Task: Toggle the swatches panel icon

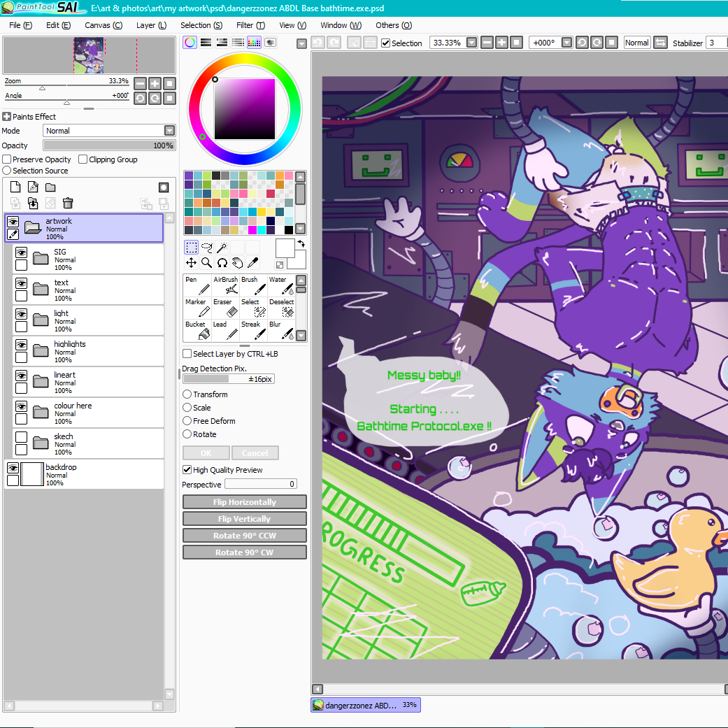Action: (254, 43)
